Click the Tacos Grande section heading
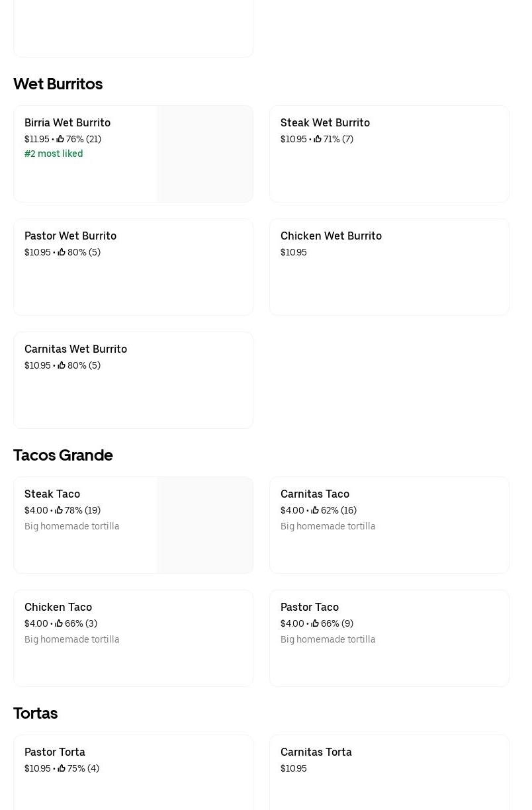The width and height of the screenshot is (532, 810). tap(63, 455)
